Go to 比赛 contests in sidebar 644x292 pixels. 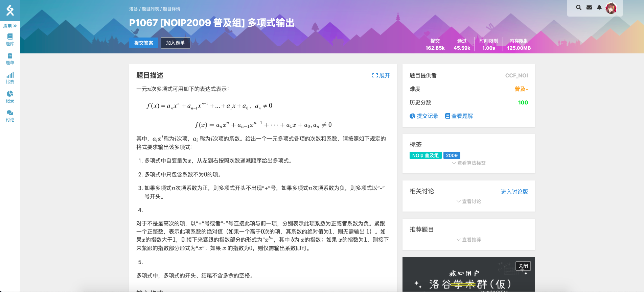tap(10, 77)
